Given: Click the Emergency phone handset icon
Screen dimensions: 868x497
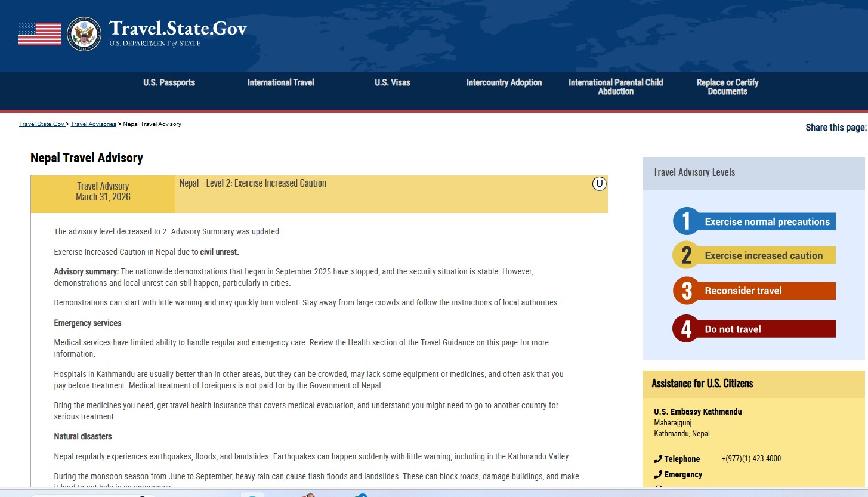Looking at the screenshot, I should click(658, 474).
